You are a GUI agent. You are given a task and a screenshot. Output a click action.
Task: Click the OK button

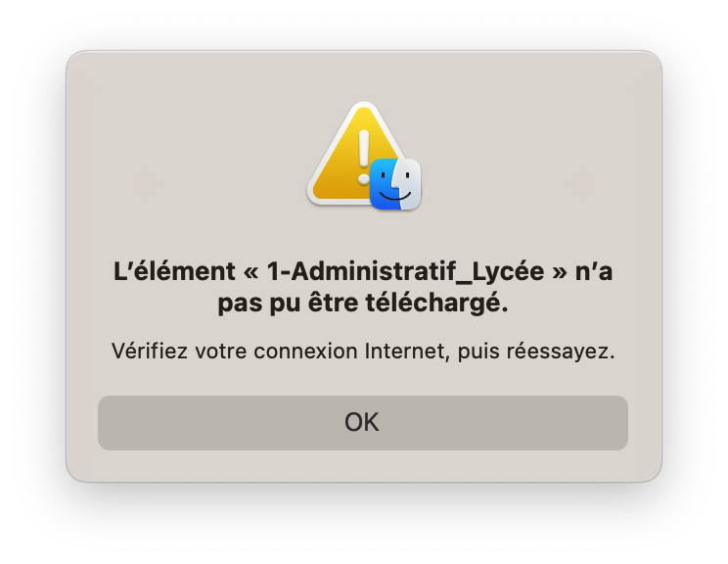[x=363, y=422]
